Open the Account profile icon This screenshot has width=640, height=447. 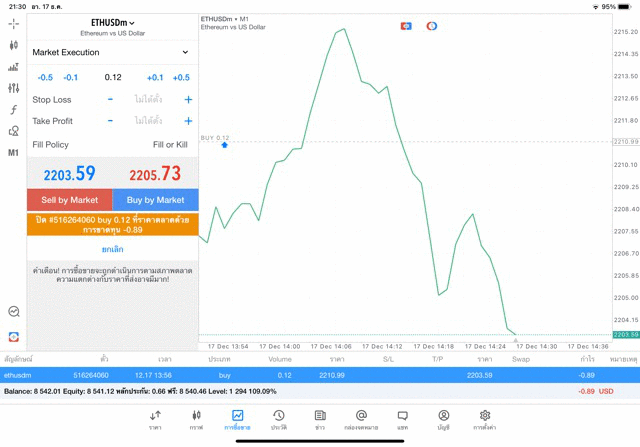[x=443, y=419]
